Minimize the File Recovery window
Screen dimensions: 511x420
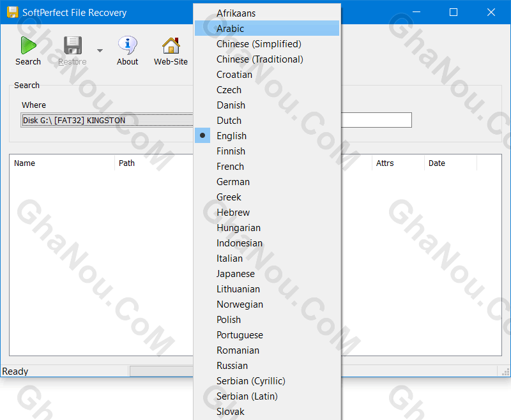point(416,12)
